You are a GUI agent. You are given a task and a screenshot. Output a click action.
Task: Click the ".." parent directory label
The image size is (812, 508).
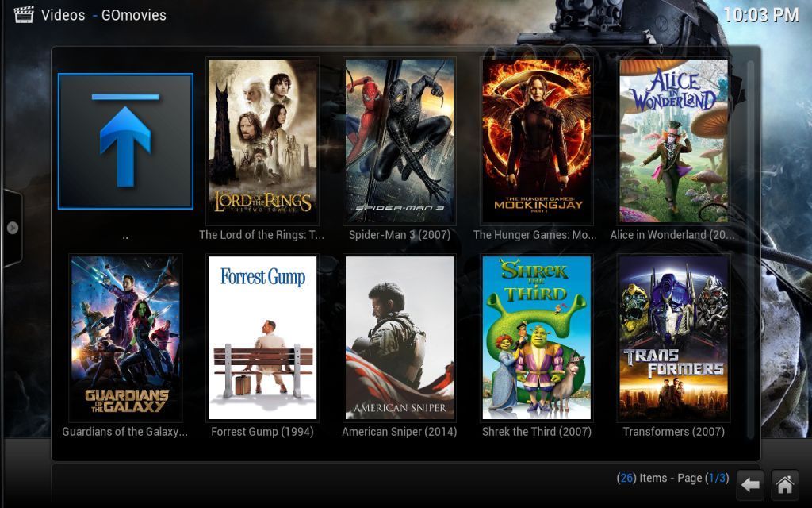click(x=125, y=237)
